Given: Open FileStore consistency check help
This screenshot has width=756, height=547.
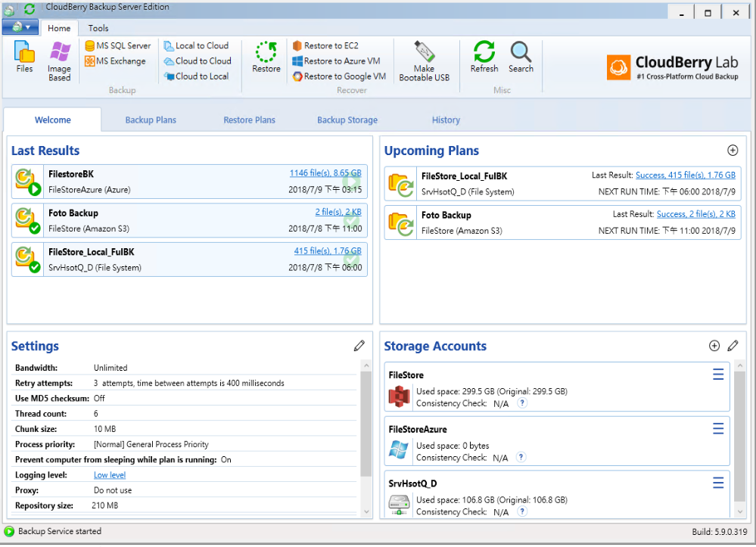Looking at the screenshot, I should click(x=522, y=403).
